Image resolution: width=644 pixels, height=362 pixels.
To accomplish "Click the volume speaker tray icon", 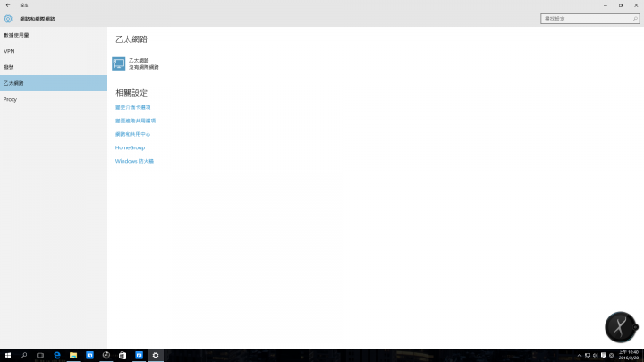I will point(595,356).
